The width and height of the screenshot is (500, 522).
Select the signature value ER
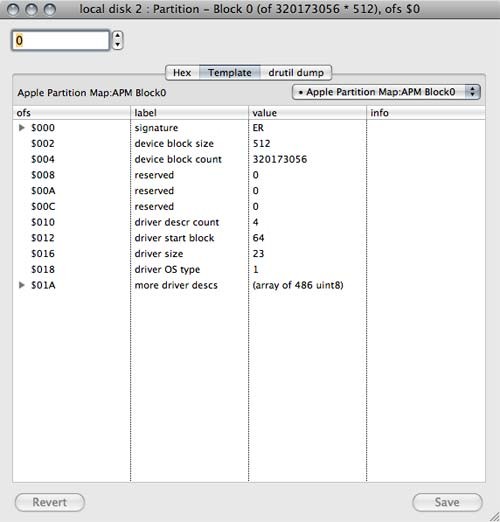click(x=258, y=128)
